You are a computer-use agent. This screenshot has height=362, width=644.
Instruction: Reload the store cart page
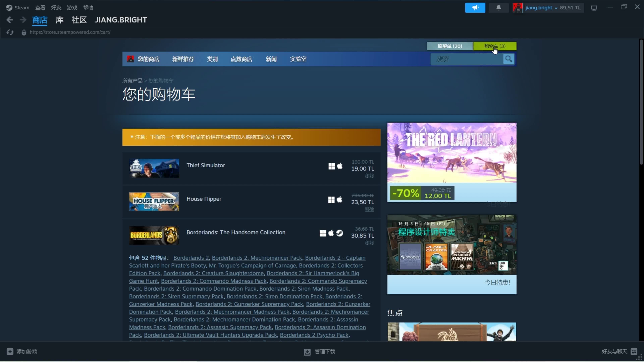10,32
